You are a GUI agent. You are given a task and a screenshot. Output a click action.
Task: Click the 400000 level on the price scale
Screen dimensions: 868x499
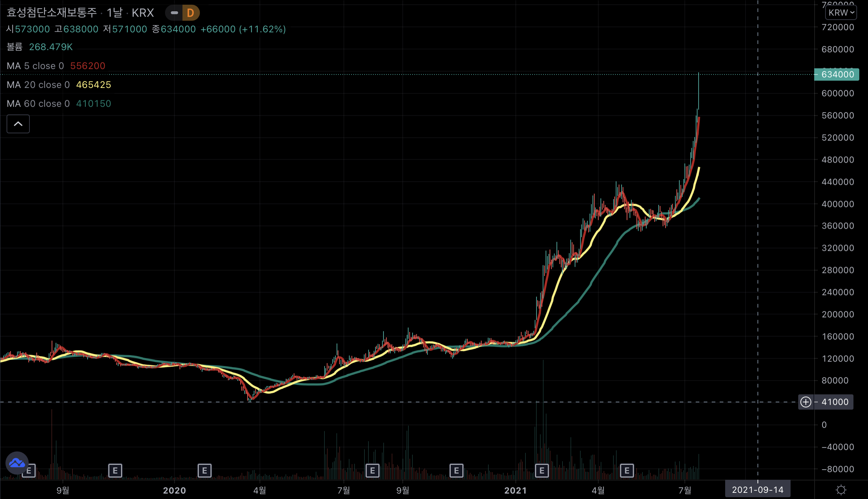pos(837,204)
